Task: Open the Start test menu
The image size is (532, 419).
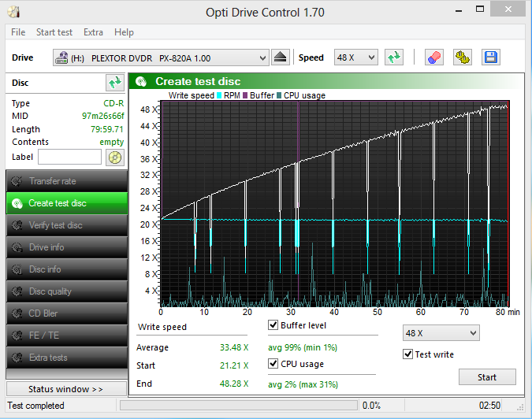Action: pos(54,32)
